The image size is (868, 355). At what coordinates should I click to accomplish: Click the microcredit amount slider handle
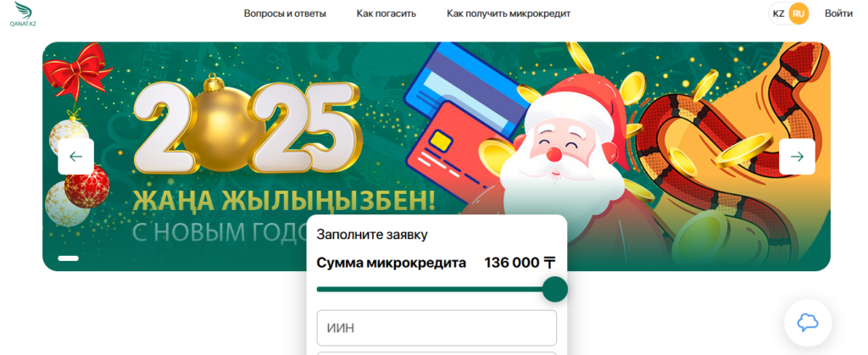(555, 289)
